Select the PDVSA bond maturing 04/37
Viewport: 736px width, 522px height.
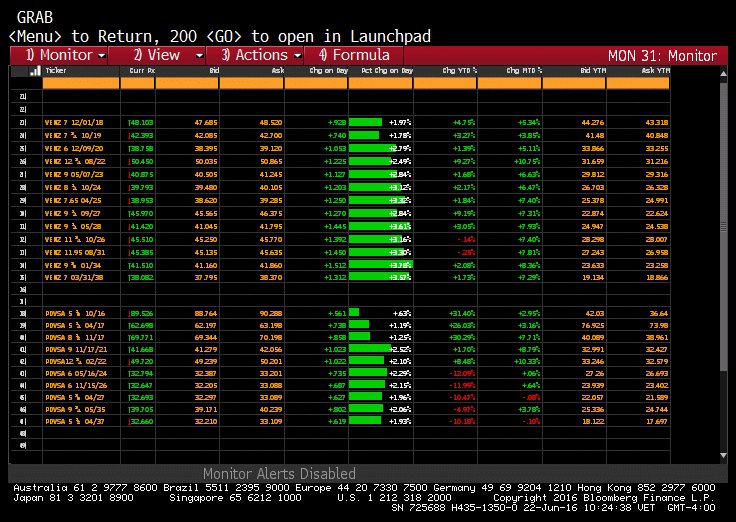click(x=75, y=422)
